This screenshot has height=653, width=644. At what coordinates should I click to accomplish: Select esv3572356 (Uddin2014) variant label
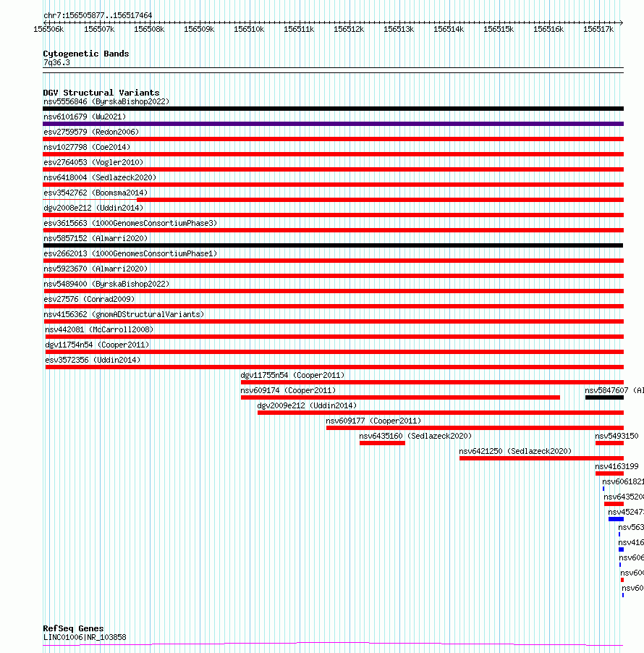coord(93,360)
